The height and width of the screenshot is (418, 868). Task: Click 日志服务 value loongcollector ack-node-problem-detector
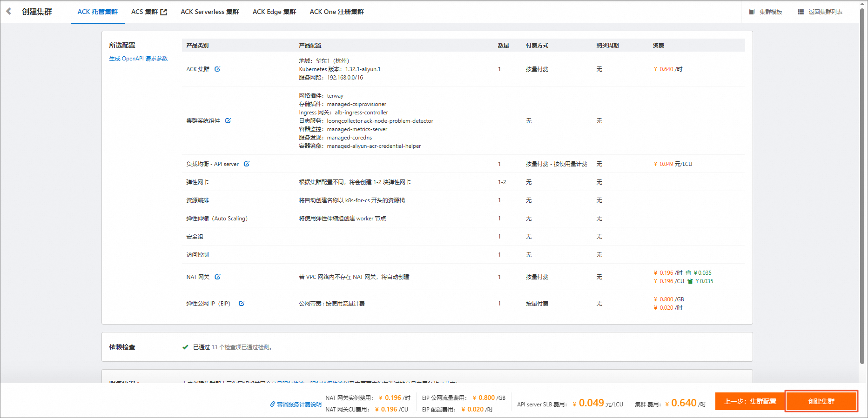click(x=380, y=121)
